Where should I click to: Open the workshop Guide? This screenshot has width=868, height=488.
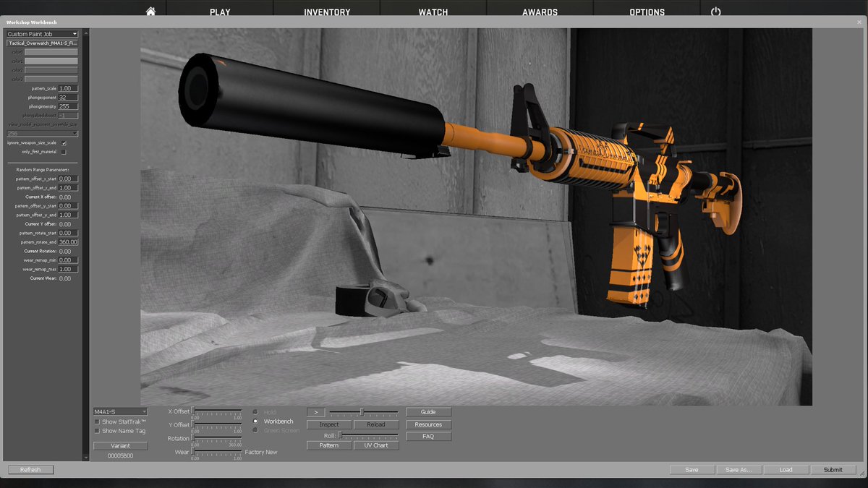[x=428, y=412]
